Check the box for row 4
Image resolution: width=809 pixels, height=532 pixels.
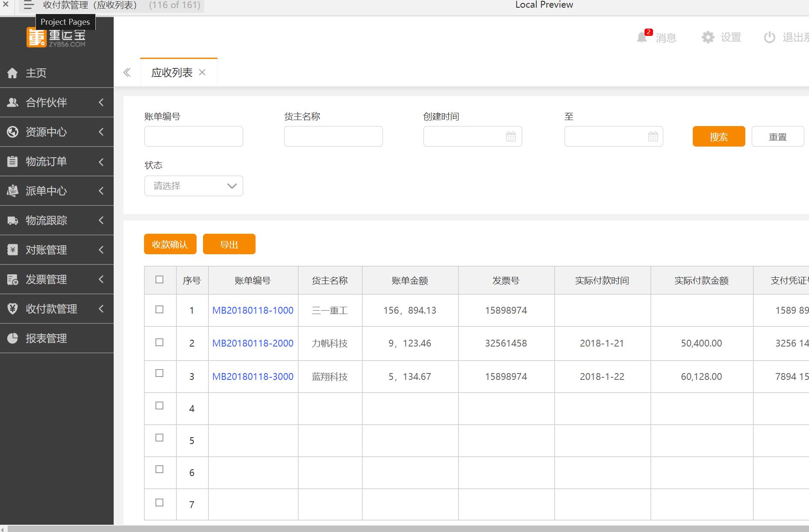coord(159,406)
